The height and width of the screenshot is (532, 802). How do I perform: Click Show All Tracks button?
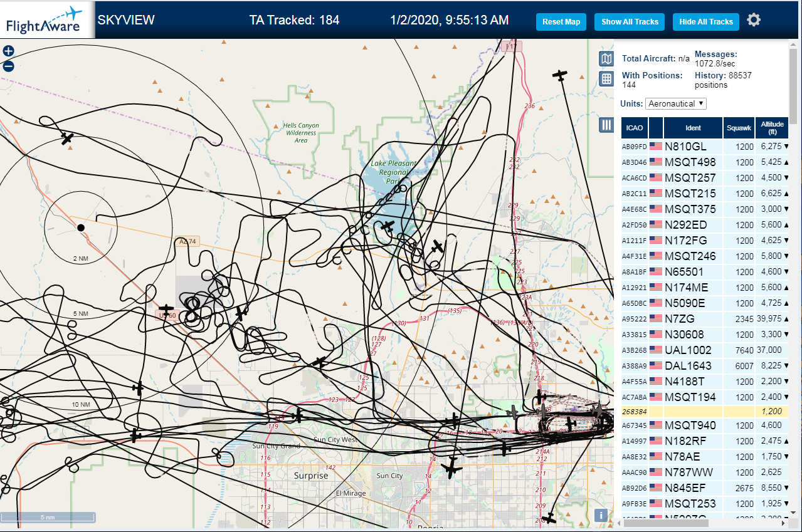point(630,21)
